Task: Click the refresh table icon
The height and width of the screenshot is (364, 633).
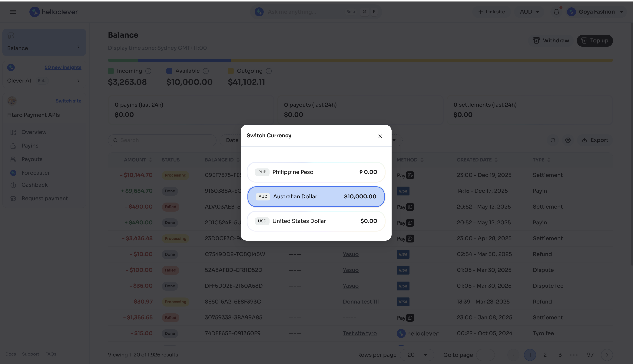Action: [x=553, y=140]
